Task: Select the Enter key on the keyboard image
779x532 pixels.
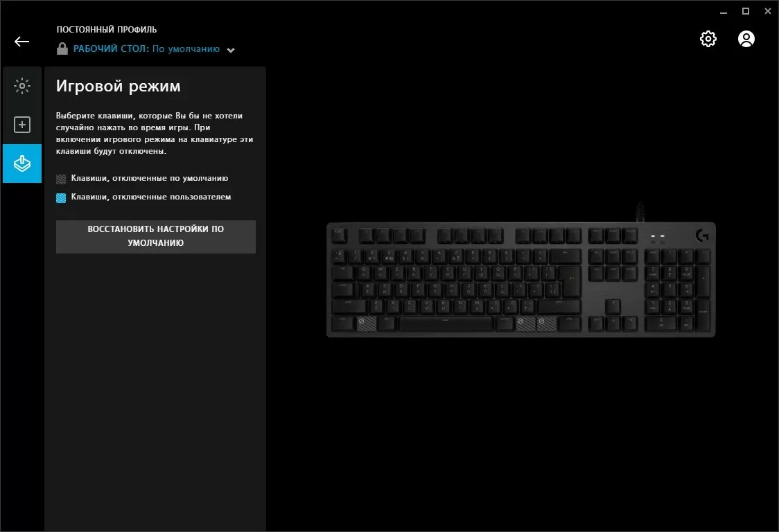Action: (569, 282)
